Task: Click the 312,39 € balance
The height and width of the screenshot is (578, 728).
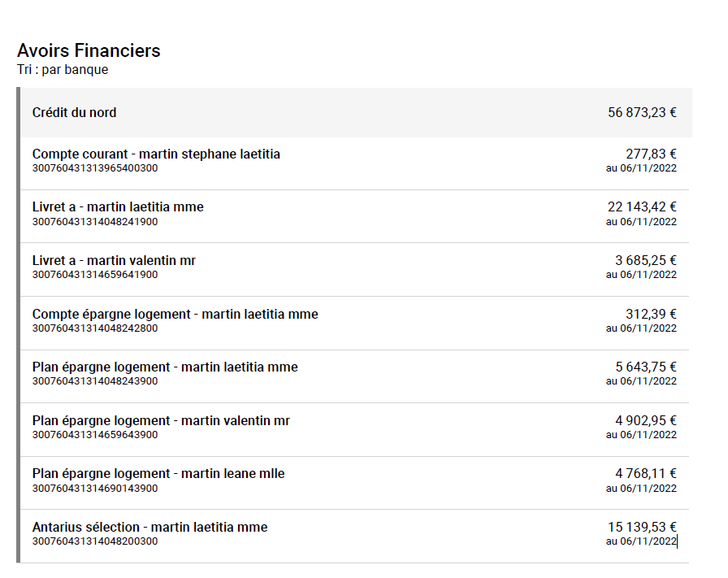Action: [x=651, y=314]
